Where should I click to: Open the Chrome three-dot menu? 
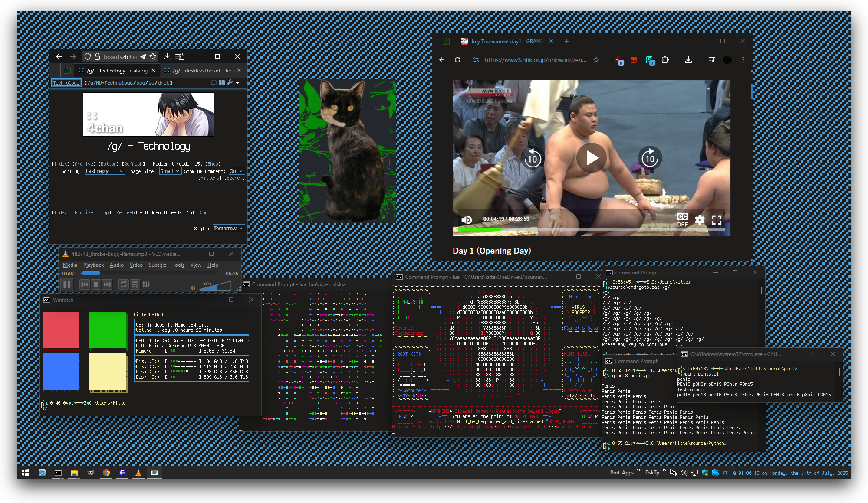(x=743, y=60)
